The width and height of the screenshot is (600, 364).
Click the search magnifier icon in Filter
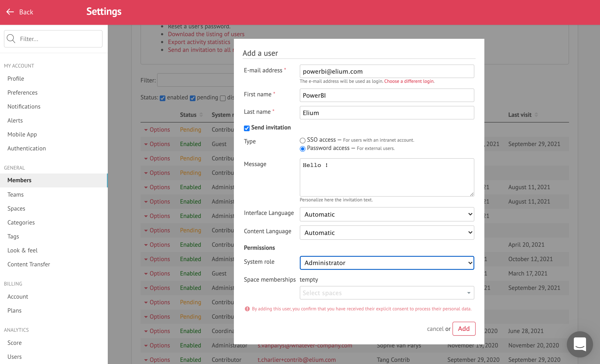pos(11,39)
